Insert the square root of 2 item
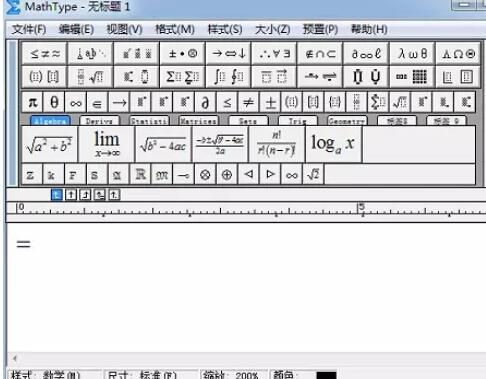Screen dimensions: 486x379 pyautogui.click(x=313, y=174)
